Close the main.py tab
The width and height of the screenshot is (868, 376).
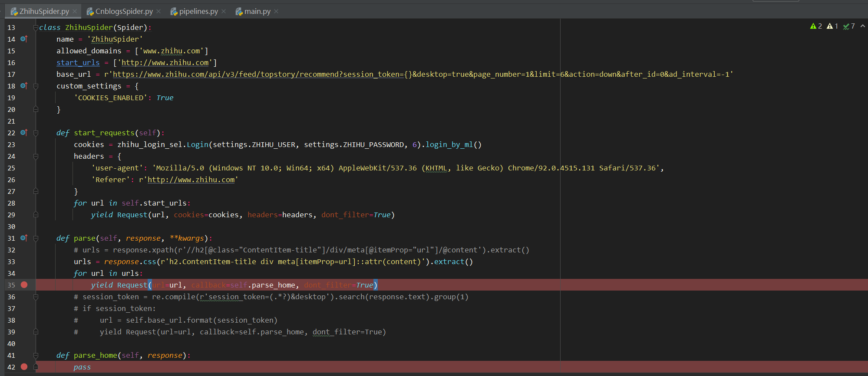point(276,11)
